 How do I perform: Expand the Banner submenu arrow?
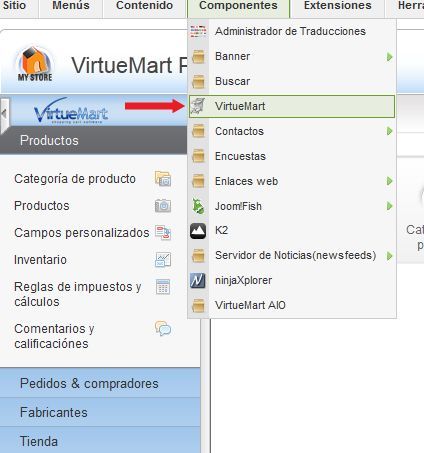389,57
